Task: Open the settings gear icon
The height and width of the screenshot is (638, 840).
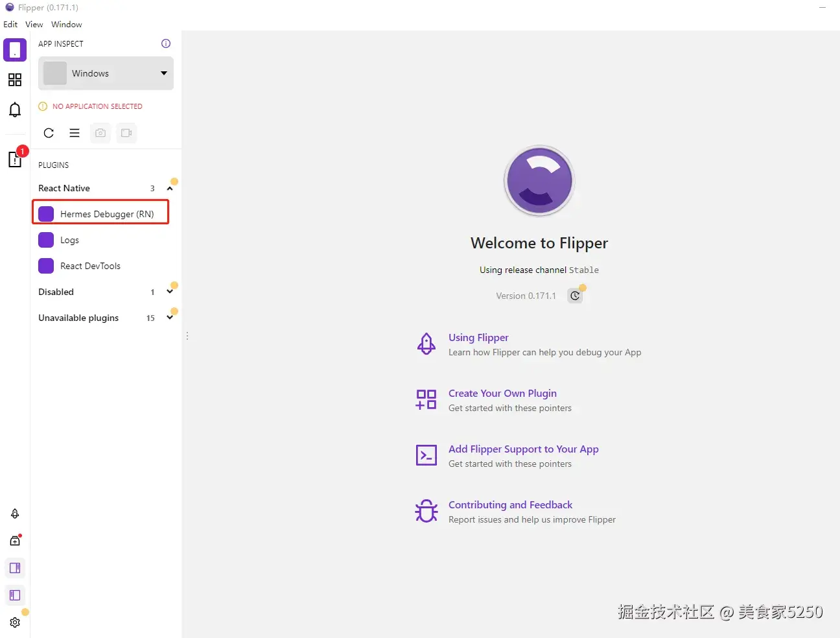Action: [15, 622]
